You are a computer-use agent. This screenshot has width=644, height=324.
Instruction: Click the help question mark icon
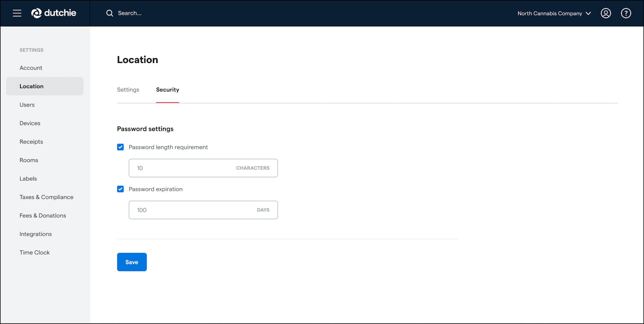pyautogui.click(x=626, y=13)
